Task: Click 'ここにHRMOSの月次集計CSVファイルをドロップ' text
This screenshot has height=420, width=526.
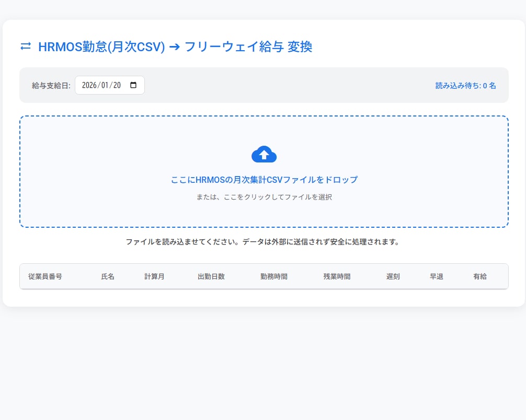Action: 264,180
